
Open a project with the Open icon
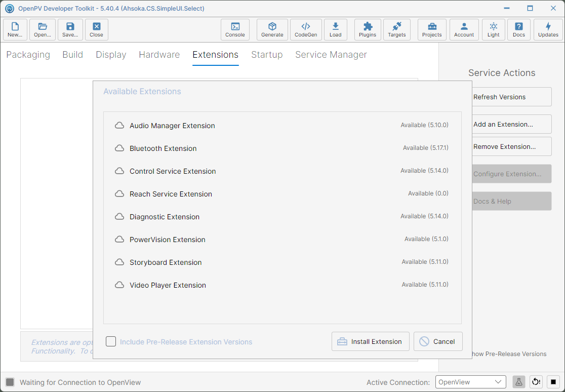(43, 29)
